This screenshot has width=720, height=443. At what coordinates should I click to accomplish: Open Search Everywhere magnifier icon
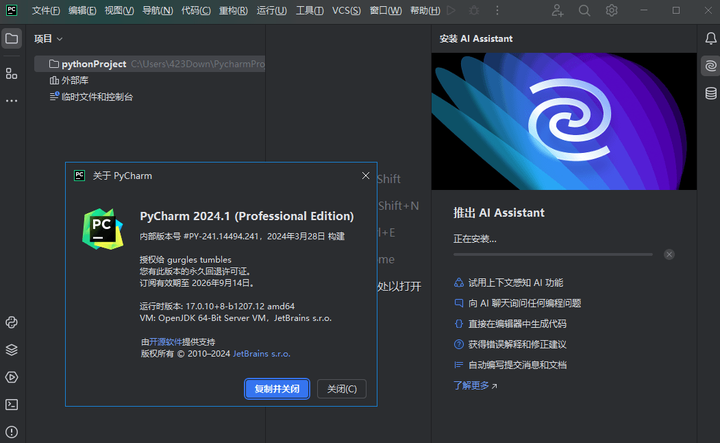click(584, 10)
